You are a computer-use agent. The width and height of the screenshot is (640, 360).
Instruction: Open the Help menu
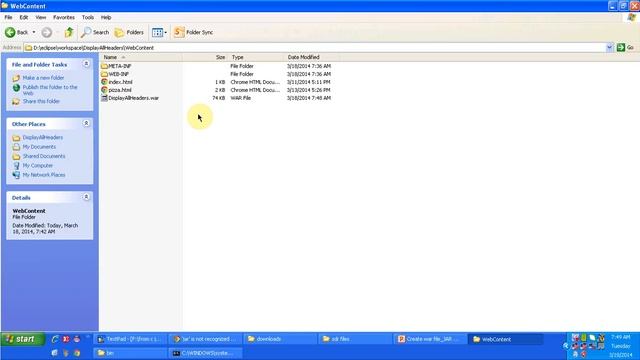coord(106,18)
